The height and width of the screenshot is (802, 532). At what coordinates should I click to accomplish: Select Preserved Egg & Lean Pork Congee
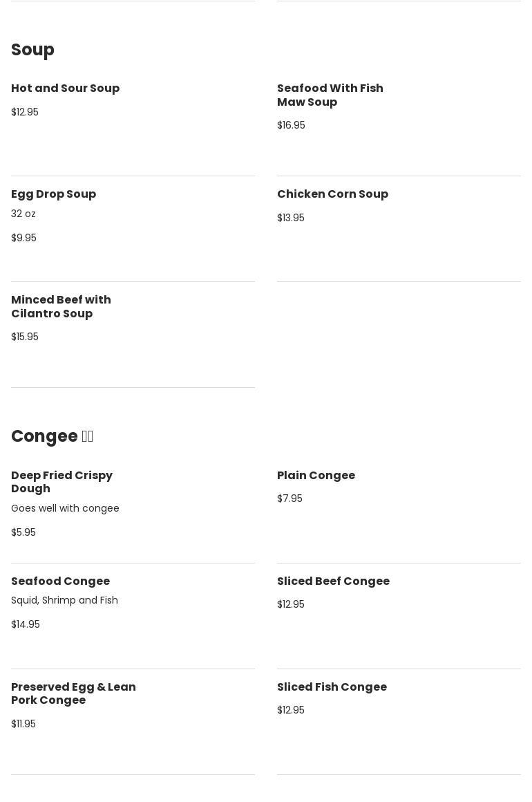[x=73, y=693]
